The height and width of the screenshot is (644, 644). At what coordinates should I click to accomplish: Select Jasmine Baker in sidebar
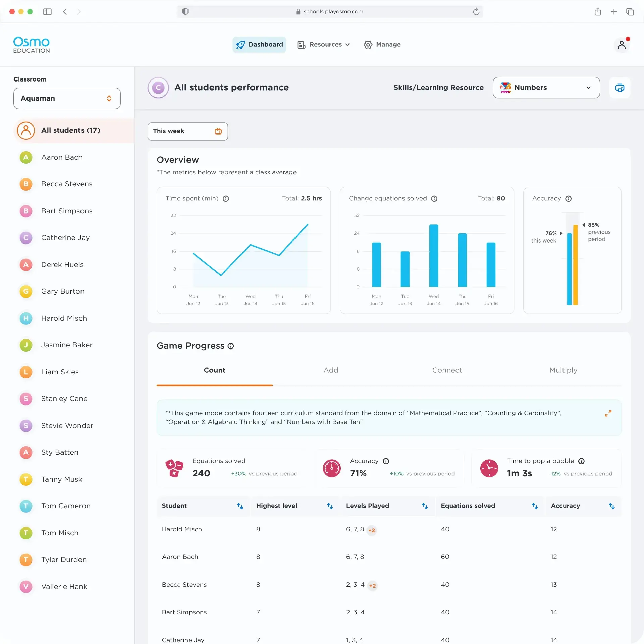(x=74, y=345)
